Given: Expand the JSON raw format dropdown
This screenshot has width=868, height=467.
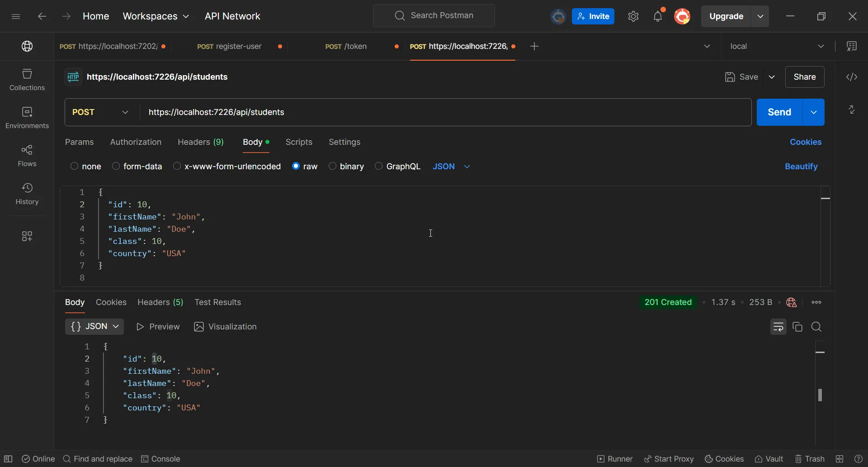Looking at the screenshot, I should pos(451,167).
